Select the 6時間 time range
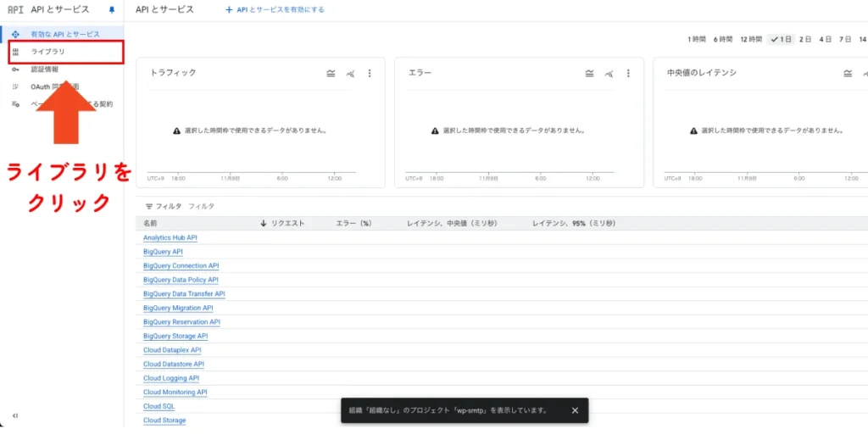The image size is (868, 434). 722,39
